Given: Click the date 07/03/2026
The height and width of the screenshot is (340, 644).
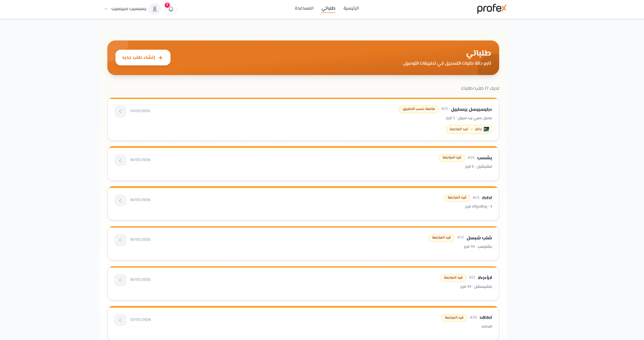Looking at the screenshot, I should (140, 319).
